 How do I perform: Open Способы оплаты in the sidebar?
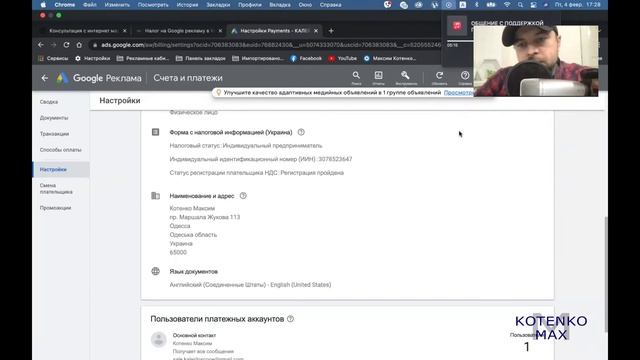(61, 150)
